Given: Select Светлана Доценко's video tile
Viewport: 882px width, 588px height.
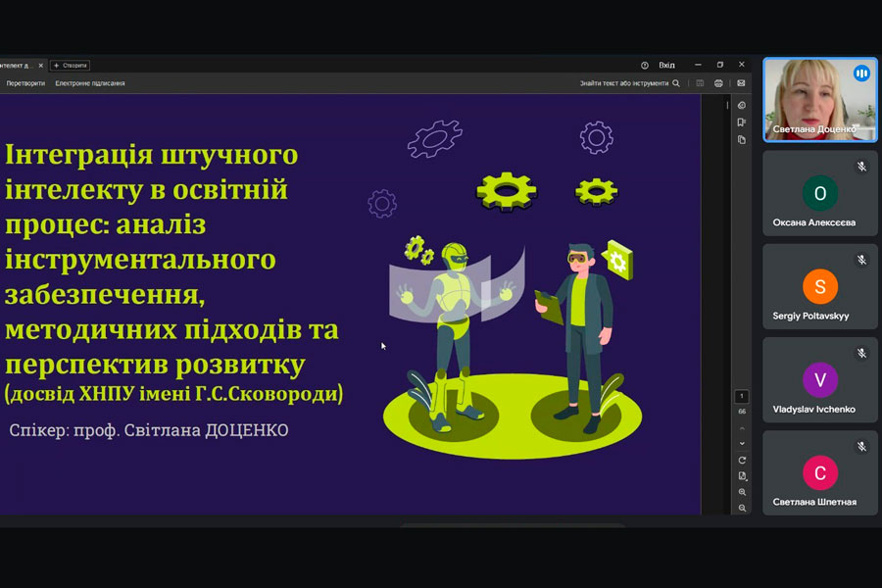Looking at the screenshot, I should coord(820,99).
